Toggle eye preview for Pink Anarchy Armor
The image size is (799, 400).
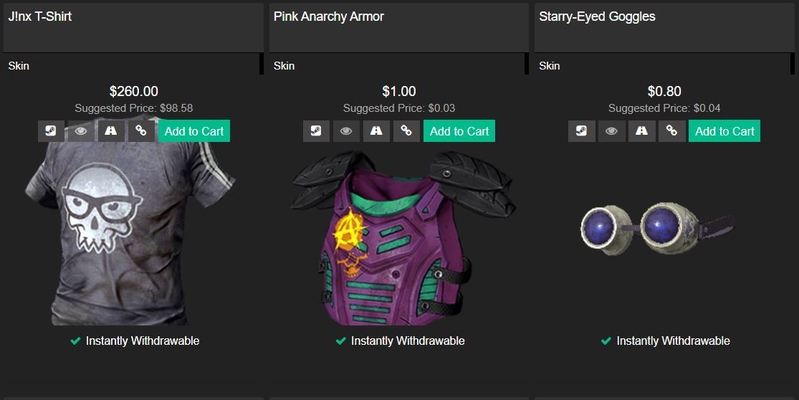[x=346, y=131]
